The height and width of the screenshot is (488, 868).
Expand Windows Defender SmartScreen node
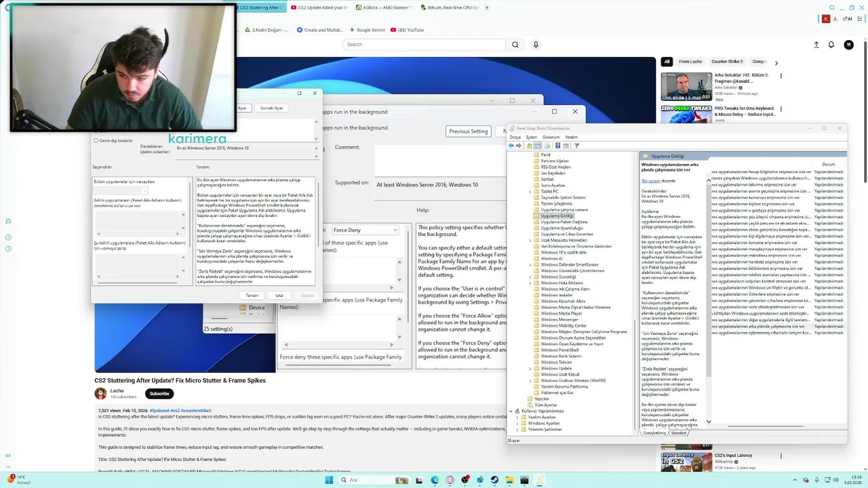pos(530,264)
